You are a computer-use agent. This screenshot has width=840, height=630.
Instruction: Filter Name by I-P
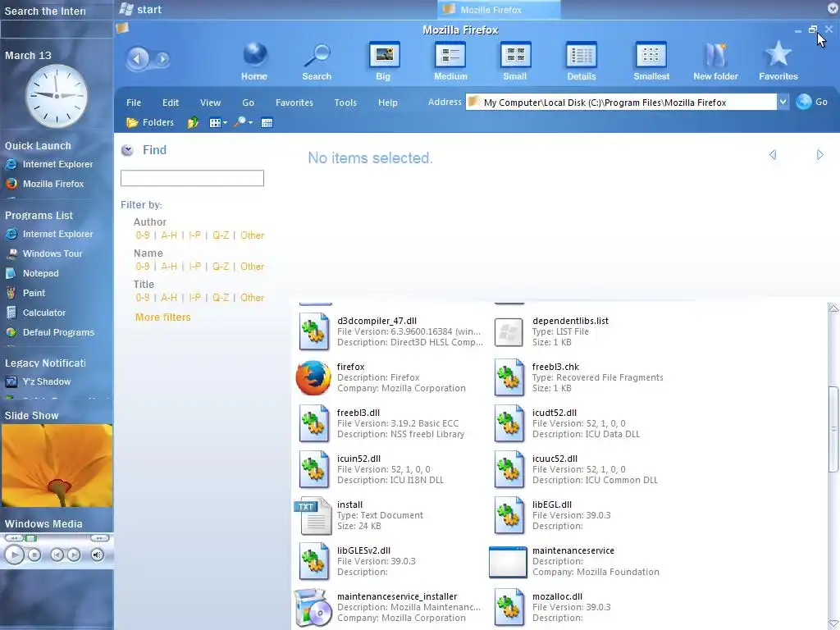tap(194, 267)
